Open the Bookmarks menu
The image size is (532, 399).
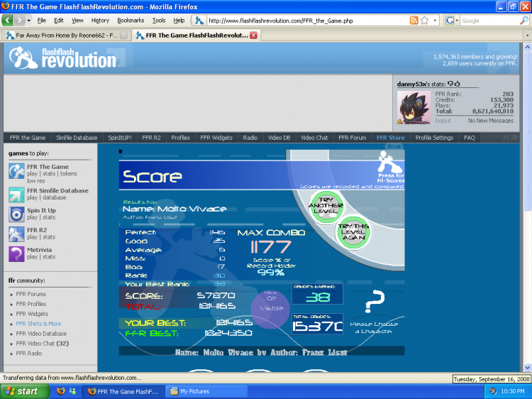click(x=131, y=21)
